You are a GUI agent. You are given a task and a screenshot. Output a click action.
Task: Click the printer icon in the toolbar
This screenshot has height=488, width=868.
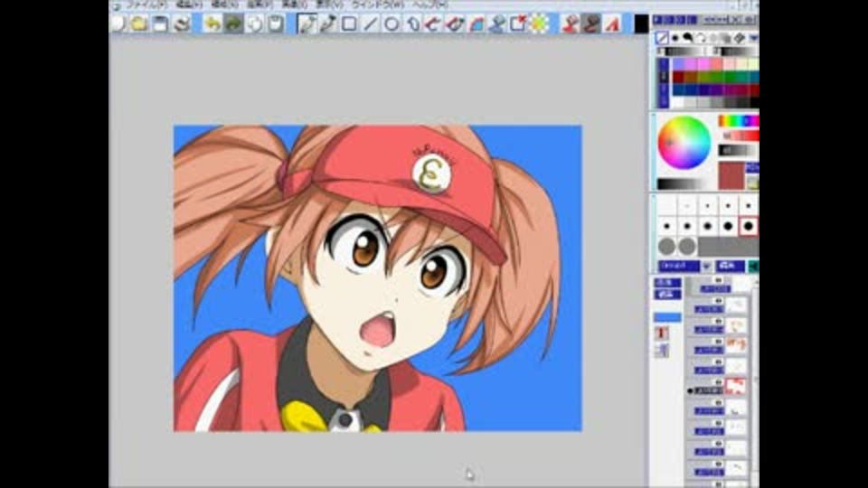pyautogui.click(x=182, y=23)
